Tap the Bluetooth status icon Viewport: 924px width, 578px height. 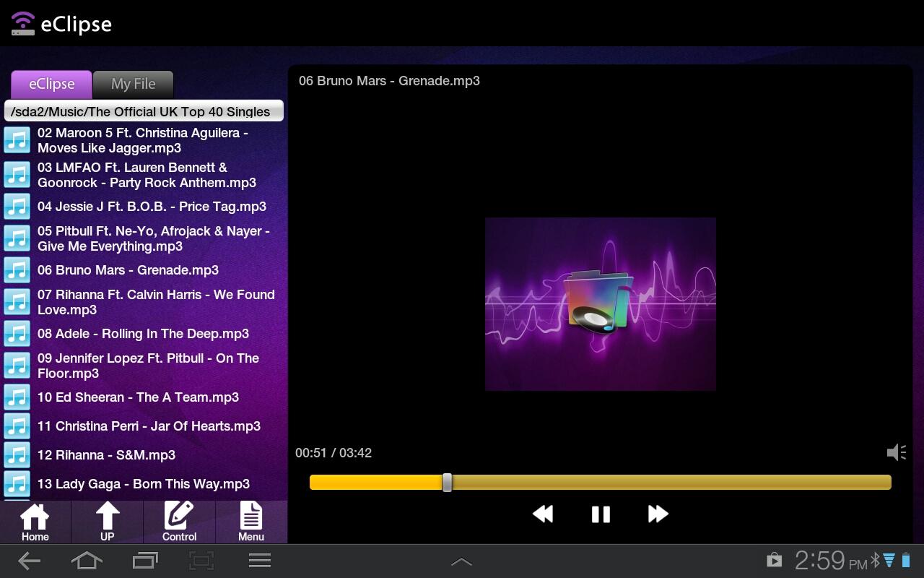coord(875,561)
